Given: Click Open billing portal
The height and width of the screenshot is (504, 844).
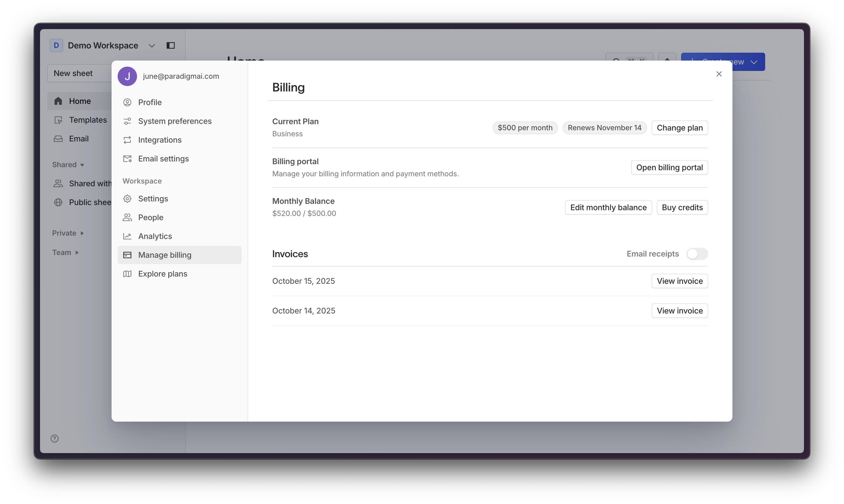Looking at the screenshot, I should pyautogui.click(x=669, y=167).
